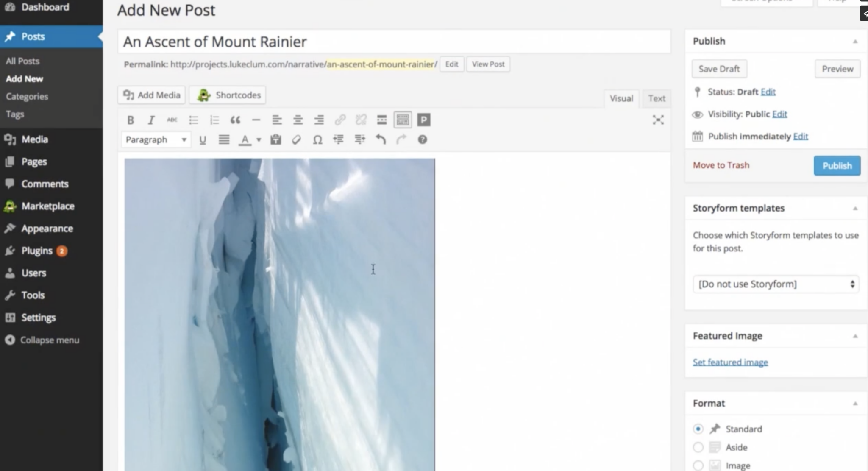The height and width of the screenshot is (471, 868).
Task: Apply bold formatting in the editor
Action: [130, 120]
